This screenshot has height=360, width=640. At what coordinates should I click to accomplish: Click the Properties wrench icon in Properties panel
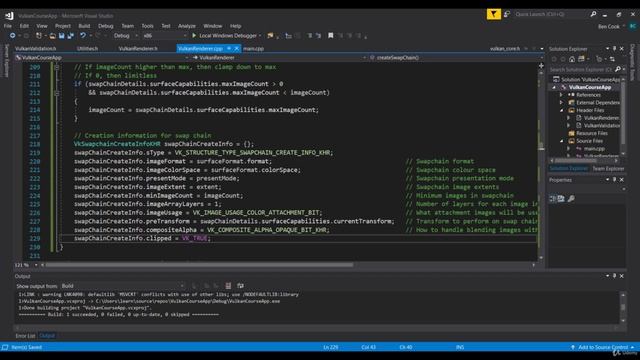click(x=571, y=199)
